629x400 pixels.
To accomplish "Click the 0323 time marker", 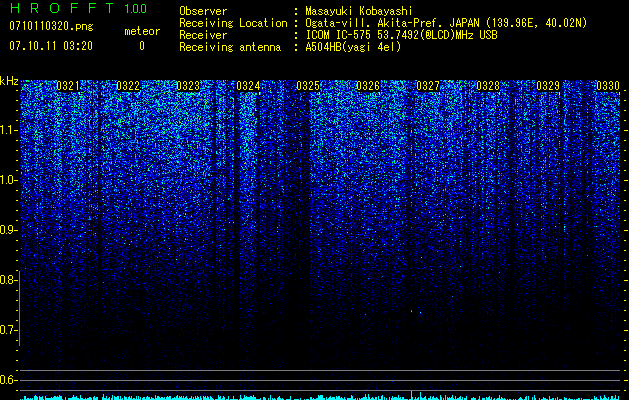I will [x=188, y=86].
